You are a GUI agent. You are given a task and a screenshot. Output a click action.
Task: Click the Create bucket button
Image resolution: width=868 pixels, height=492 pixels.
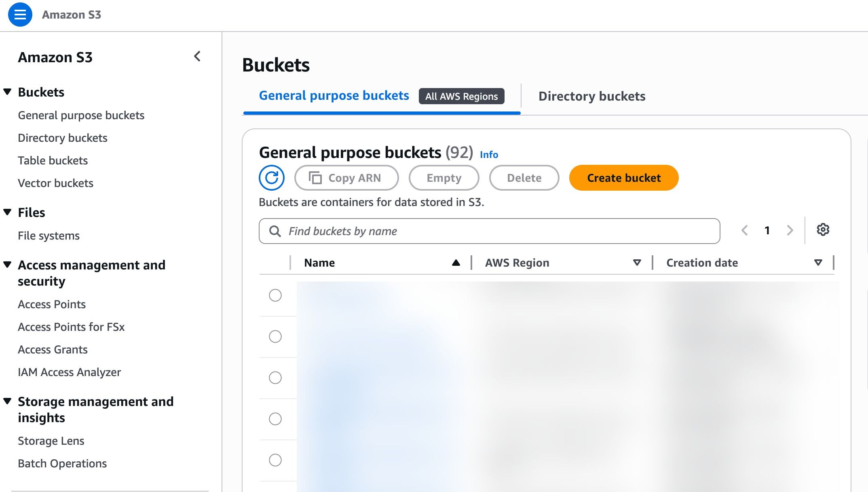pyautogui.click(x=624, y=178)
